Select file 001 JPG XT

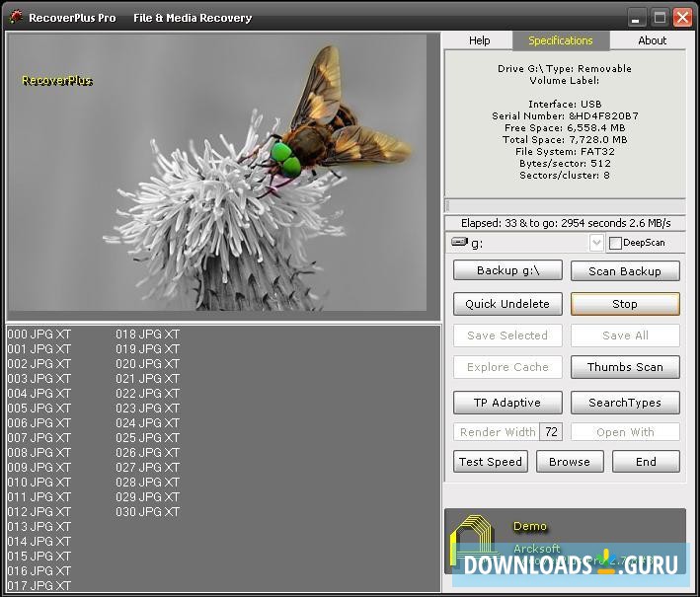[39, 349]
